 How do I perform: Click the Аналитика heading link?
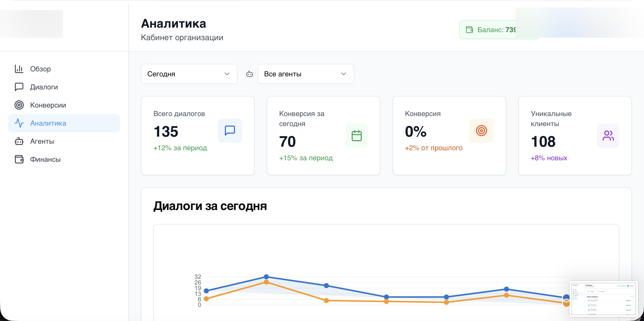point(173,23)
